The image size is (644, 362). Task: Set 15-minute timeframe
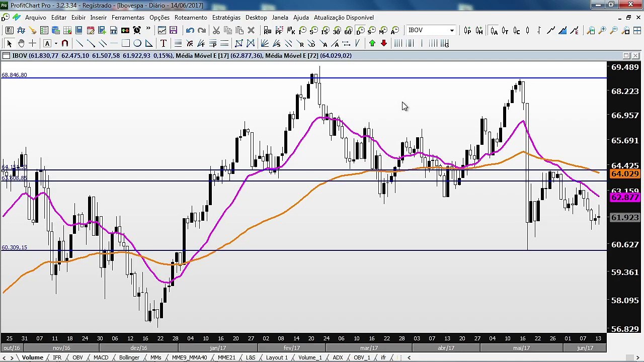(326, 30)
